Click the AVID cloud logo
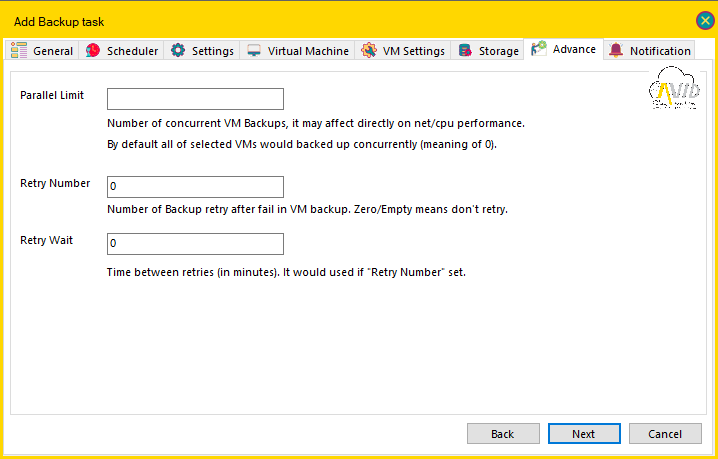Viewport: 718px width, 459px height. pyautogui.click(x=674, y=88)
